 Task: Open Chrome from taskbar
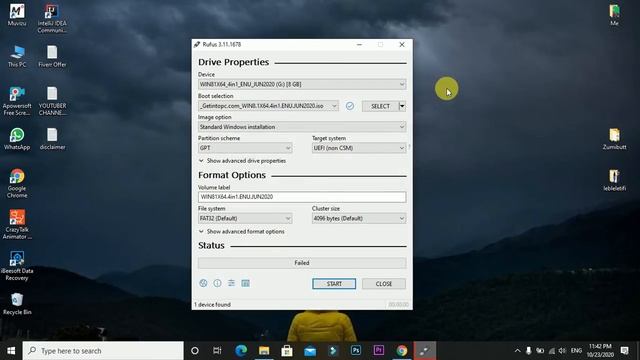point(402,351)
